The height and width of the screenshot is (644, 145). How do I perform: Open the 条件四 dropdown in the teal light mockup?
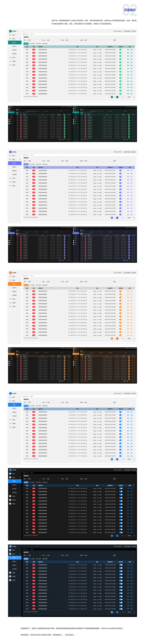point(91,40)
